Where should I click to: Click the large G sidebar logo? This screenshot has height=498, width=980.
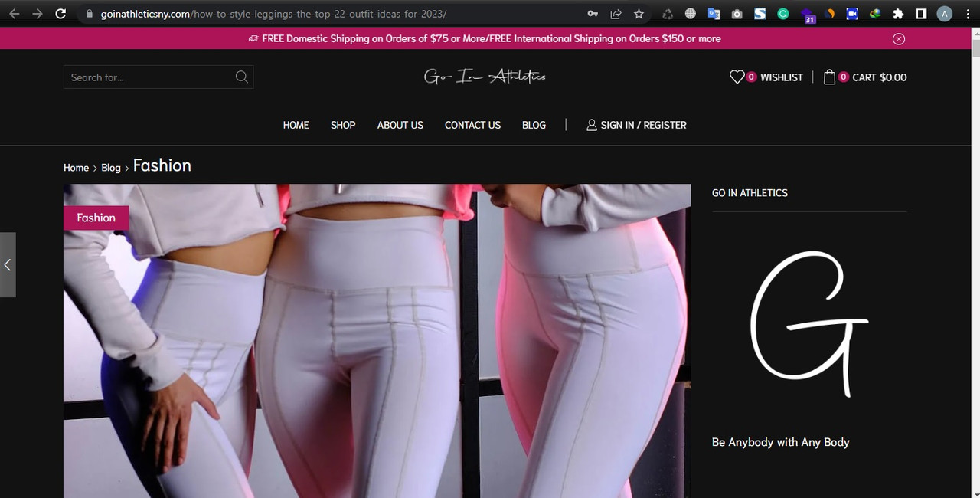point(809,323)
